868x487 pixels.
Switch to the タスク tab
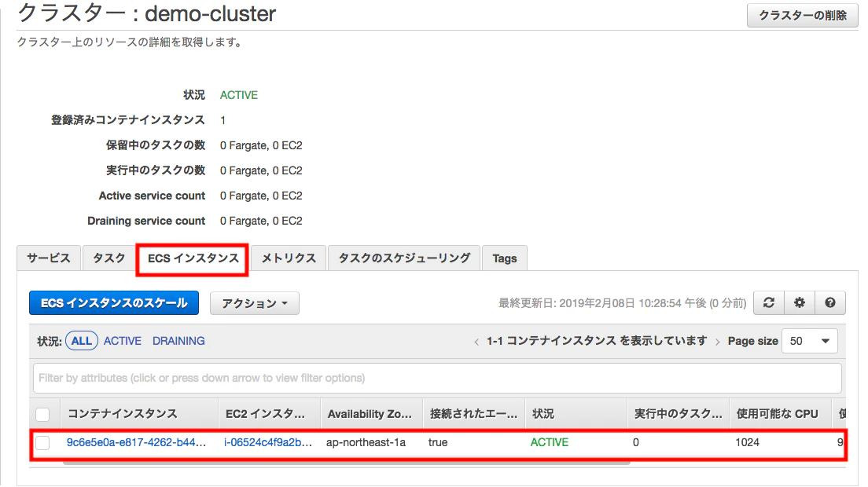(x=109, y=258)
